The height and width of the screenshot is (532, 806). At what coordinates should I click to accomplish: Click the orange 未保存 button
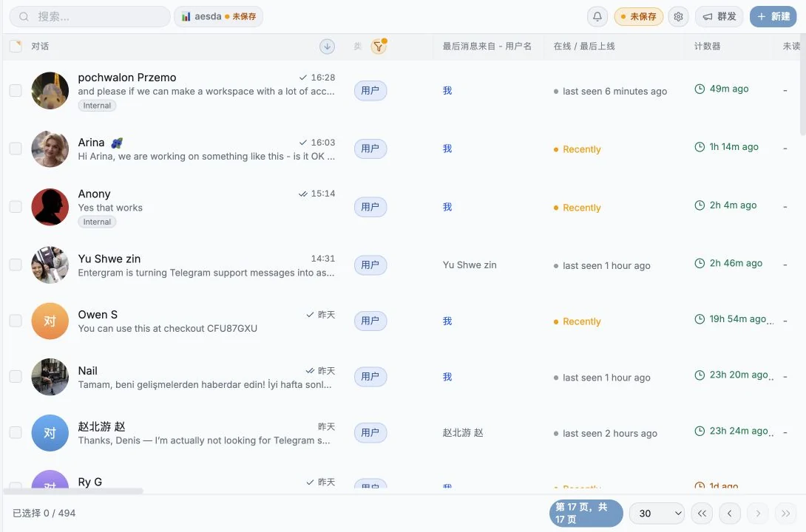tap(638, 16)
